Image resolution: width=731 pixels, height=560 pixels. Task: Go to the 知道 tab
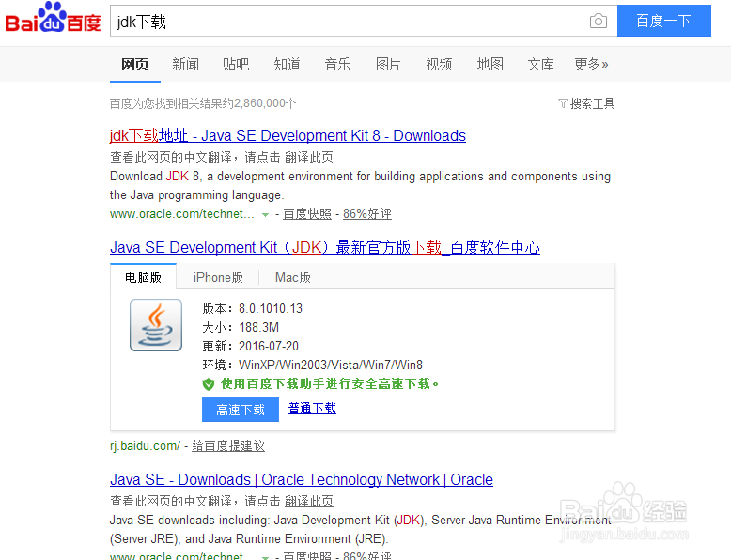tap(287, 64)
